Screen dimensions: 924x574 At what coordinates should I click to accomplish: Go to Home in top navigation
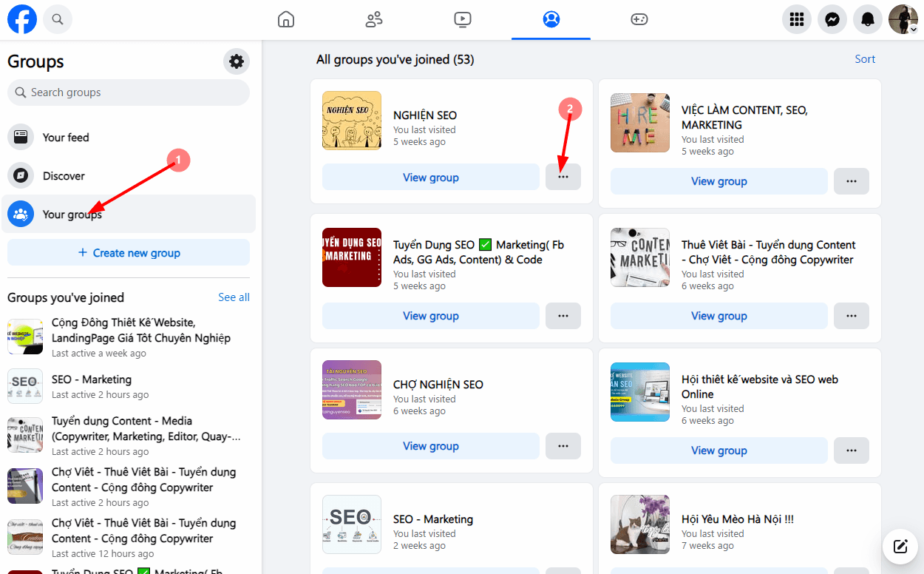pos(286,20)
